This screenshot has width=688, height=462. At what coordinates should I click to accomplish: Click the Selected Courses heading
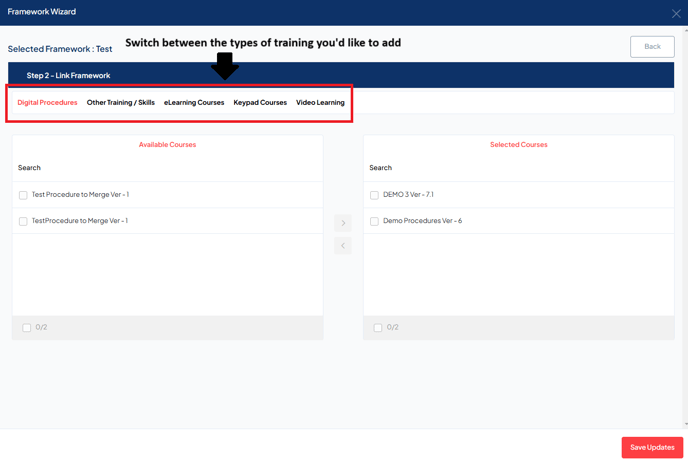pyautogui.click(x=519, y=144)
